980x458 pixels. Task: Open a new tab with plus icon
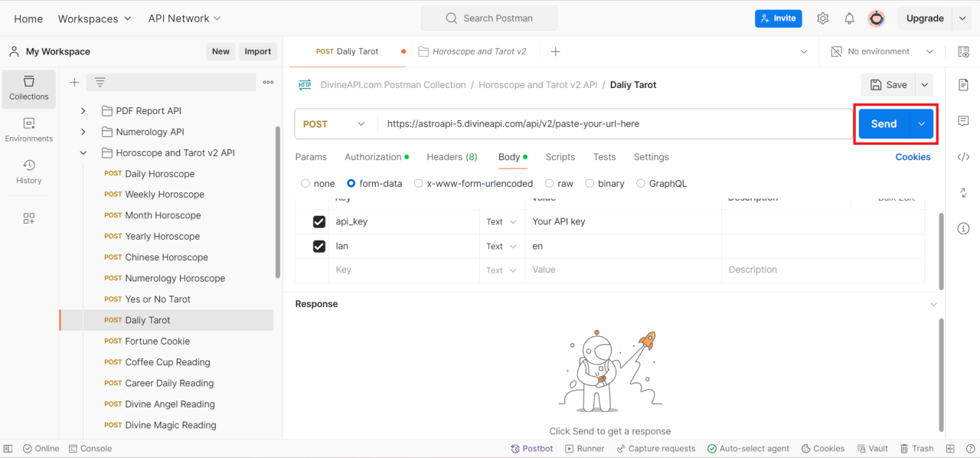556,51
